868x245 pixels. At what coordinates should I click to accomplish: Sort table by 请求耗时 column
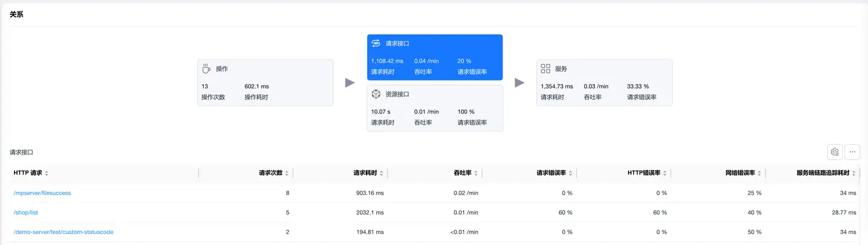click(381, 173)
